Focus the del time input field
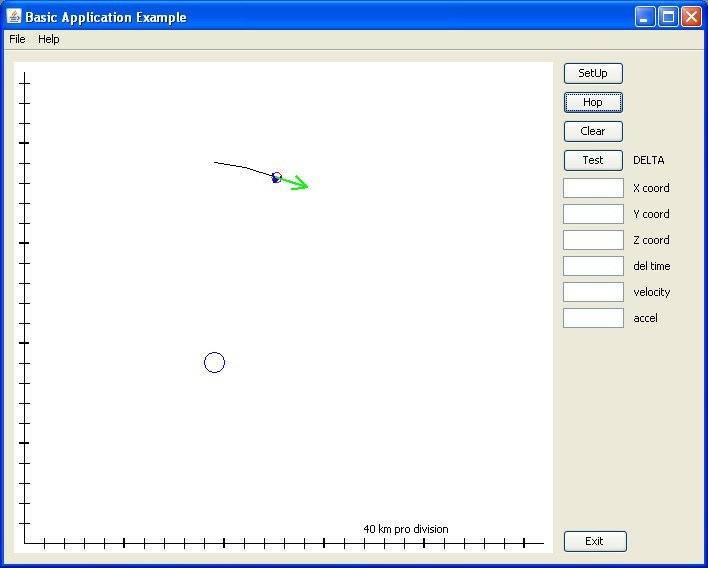Image resolution: width=708 pixels, height=568 pixels. (593, 266)
